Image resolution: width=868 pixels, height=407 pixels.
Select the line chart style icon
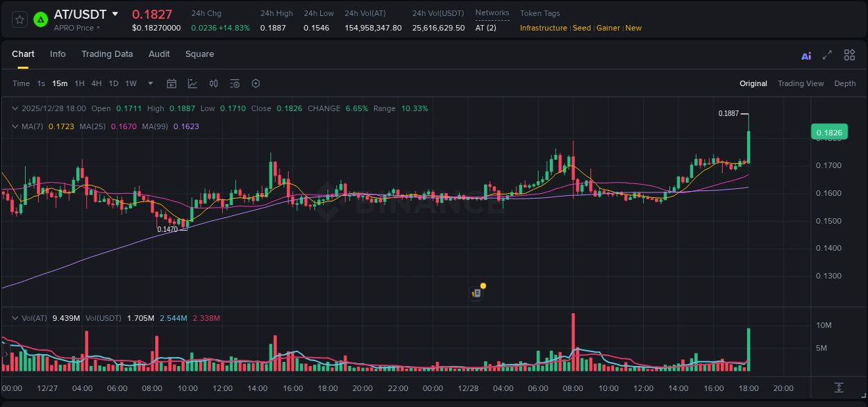pyautogui.click(x=192, y=83)
